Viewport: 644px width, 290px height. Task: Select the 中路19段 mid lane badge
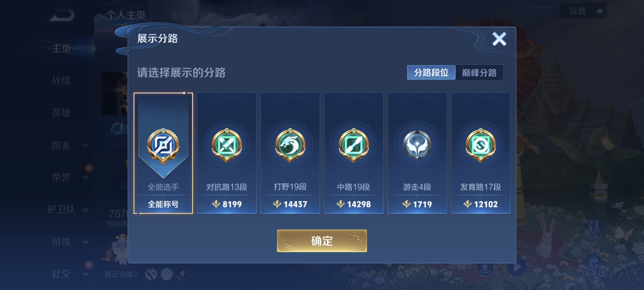[x=354, y=153]
